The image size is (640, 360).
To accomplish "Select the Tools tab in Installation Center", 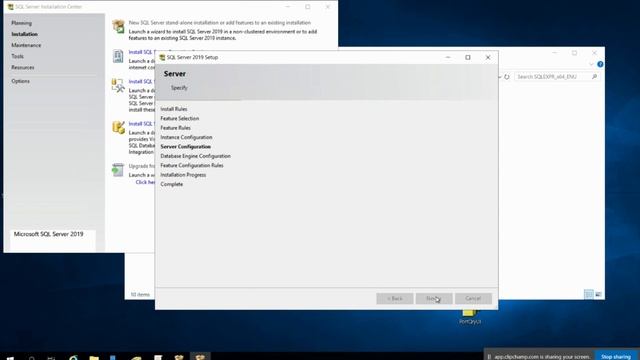I will [x=18, y=56].
